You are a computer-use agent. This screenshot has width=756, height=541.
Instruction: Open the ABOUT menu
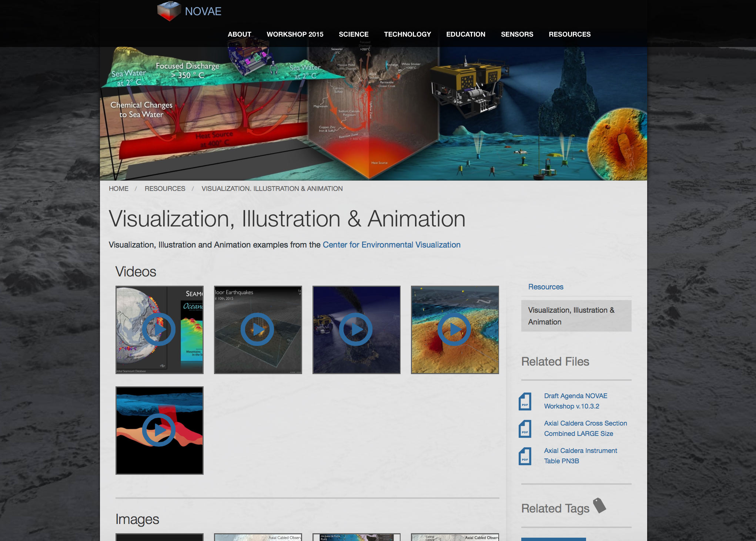click(x=240, y=34)
